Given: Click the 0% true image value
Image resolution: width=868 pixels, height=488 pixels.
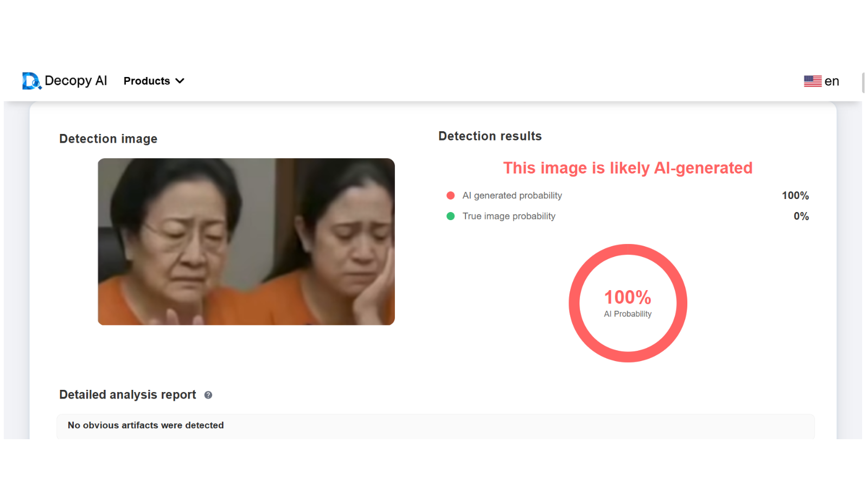Looking at the screenshot, I should tap(801, 216).
